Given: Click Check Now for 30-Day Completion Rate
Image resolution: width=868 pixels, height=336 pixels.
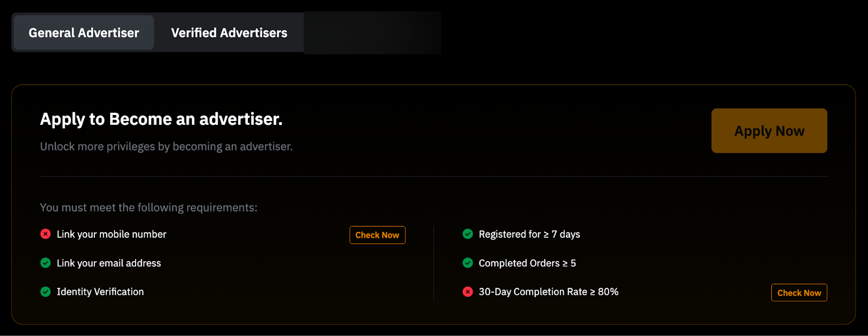Looking at the screenshot, I should pyautogui.click(x=799, y=293).
